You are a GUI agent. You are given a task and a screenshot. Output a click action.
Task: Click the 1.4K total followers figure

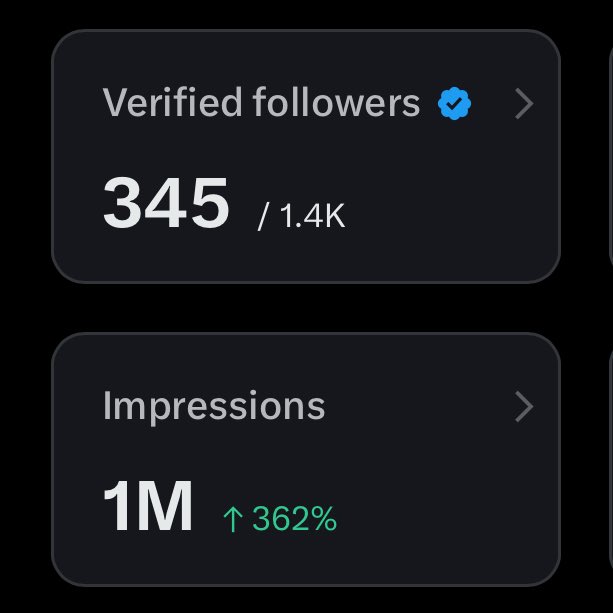(312, 216)
